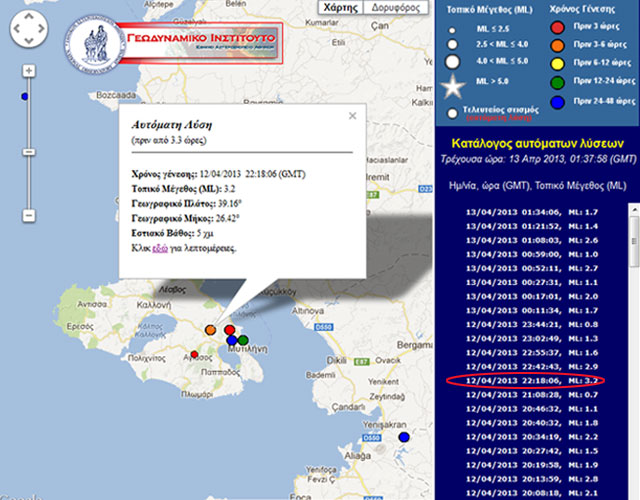The width and height of the screenshot is (640, 500).
Task: Zoom in with the plus button
Action: point(28,71)
